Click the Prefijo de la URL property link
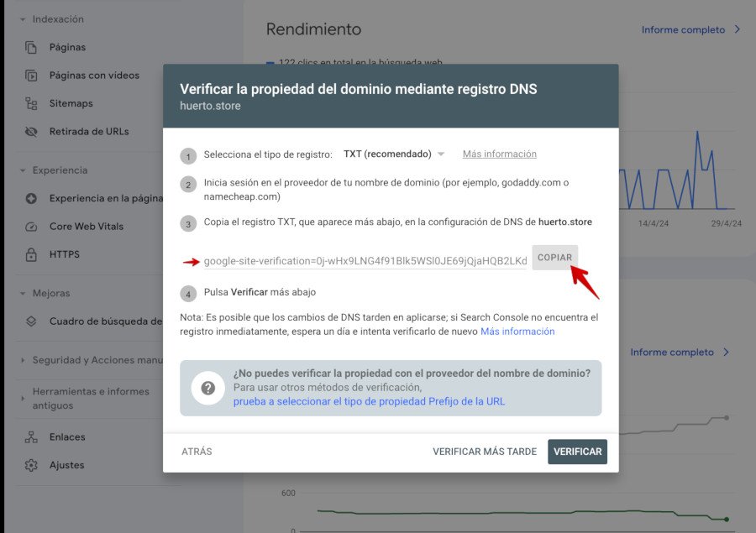756x533 pixels. click(369, 401)
